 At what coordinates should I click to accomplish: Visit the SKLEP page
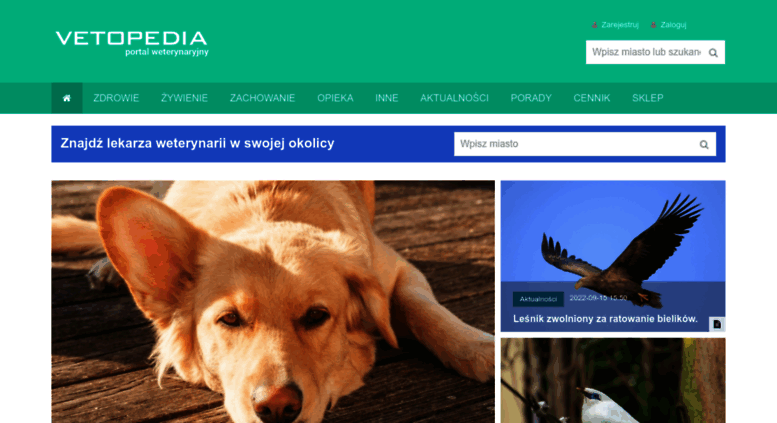(x=648, y=98)
